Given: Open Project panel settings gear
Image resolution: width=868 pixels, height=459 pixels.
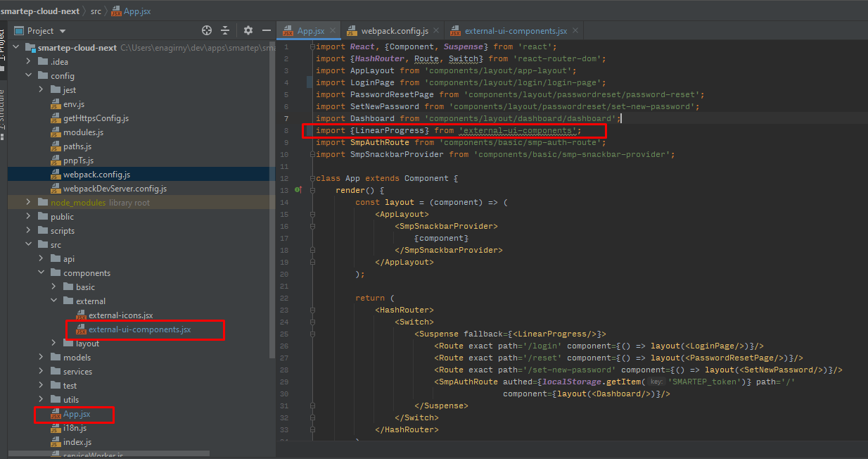Looking at the screenshot, I should (248, 30).
